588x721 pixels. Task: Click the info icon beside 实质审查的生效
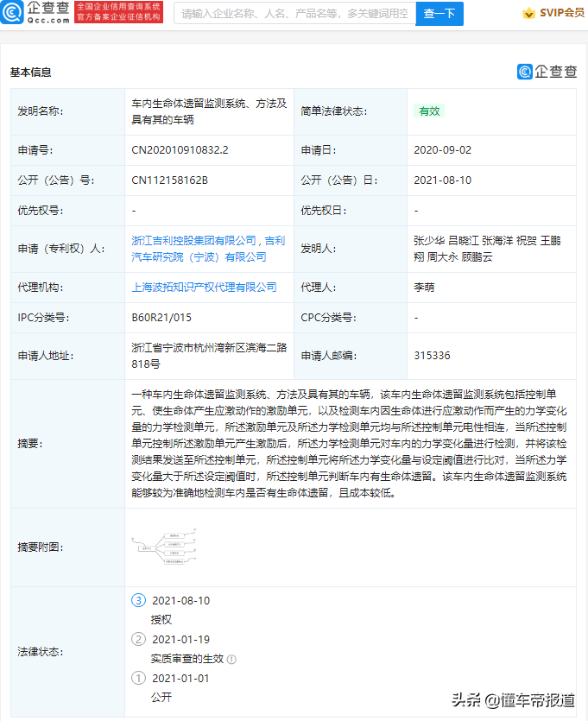click(231, 660)
